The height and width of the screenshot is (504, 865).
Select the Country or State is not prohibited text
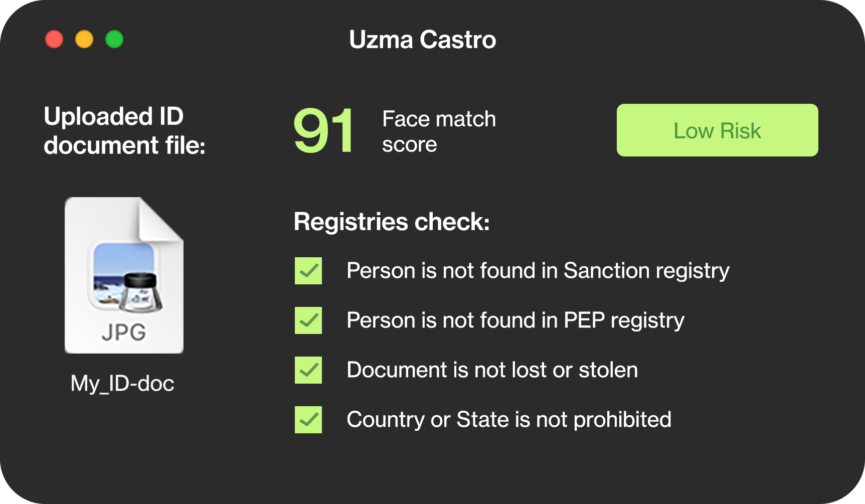pos(509,420)
